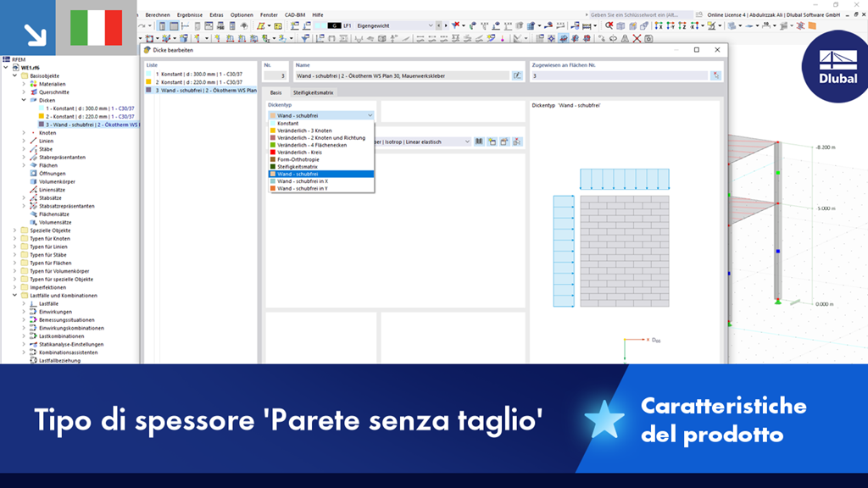This screenshot has width=868, height=488.
Task: Click the material library book icon
Action: [480, 141]
